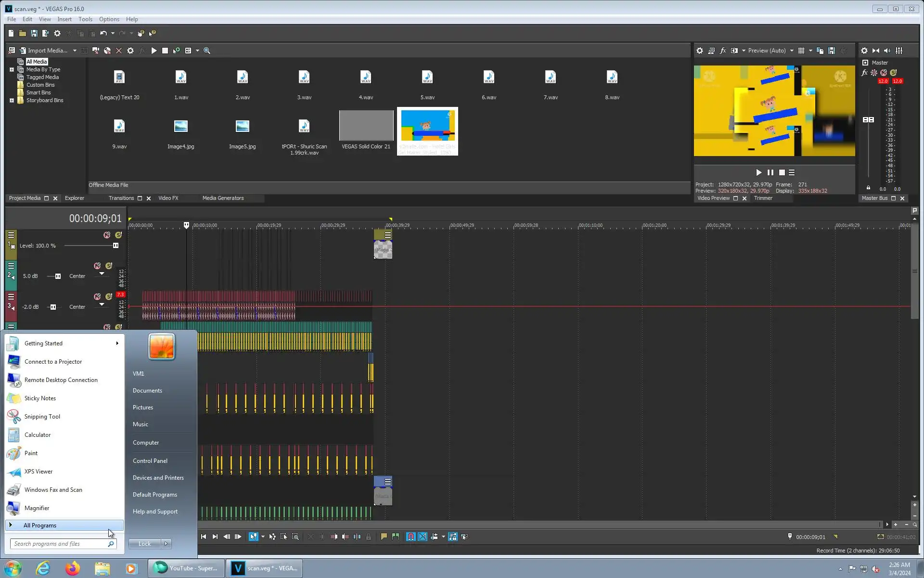Open the Tools menu

click(x=85, y=19)
